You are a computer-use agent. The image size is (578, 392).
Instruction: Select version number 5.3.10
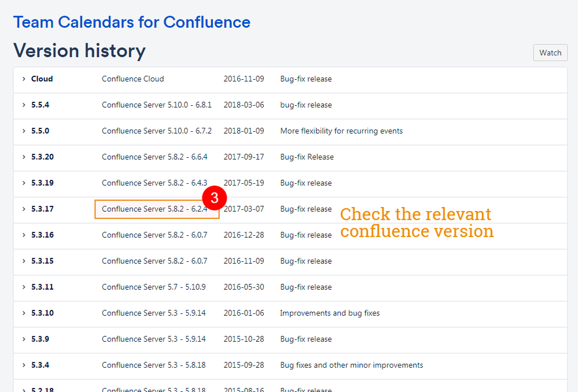(42, 313)
